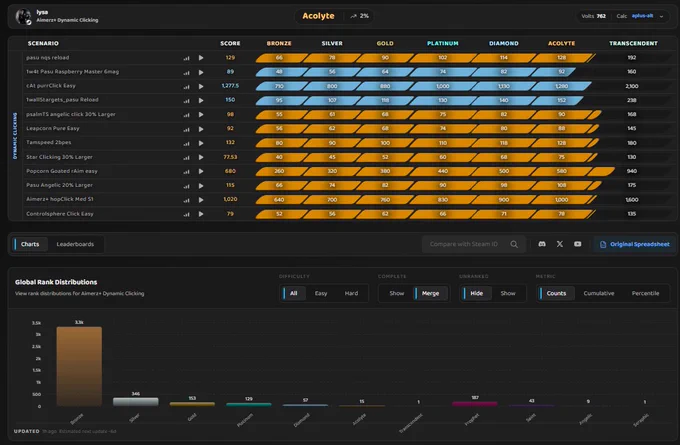The height and width of the screenshot is (445, 680).
Task: Switch Complete option to Show
Action: click(396, 293)
